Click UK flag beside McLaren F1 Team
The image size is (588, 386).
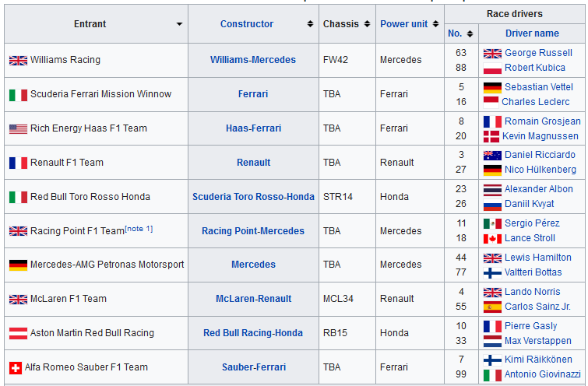pyautogui.click(x=19, y=300)
